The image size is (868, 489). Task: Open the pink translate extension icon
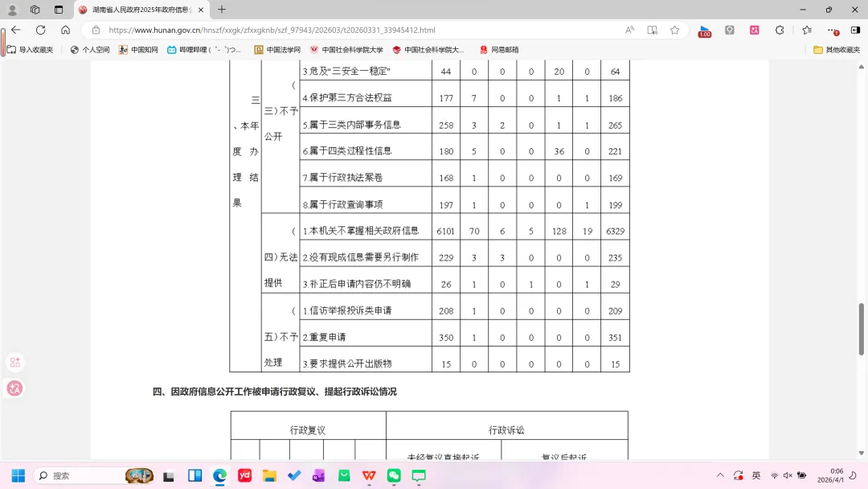click(x=755, y=30)
